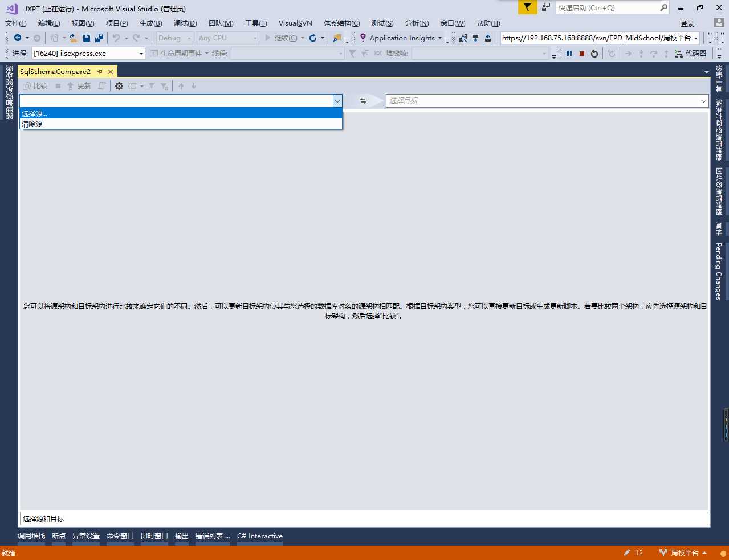Close the SqlSchemaCompare2 tab
The image size is (729, 560).
point(111,72)
